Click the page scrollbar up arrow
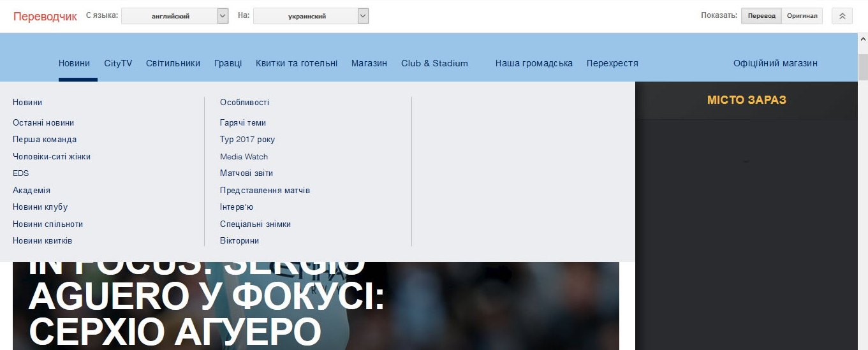The image size is (868, 350). [862, 40]
